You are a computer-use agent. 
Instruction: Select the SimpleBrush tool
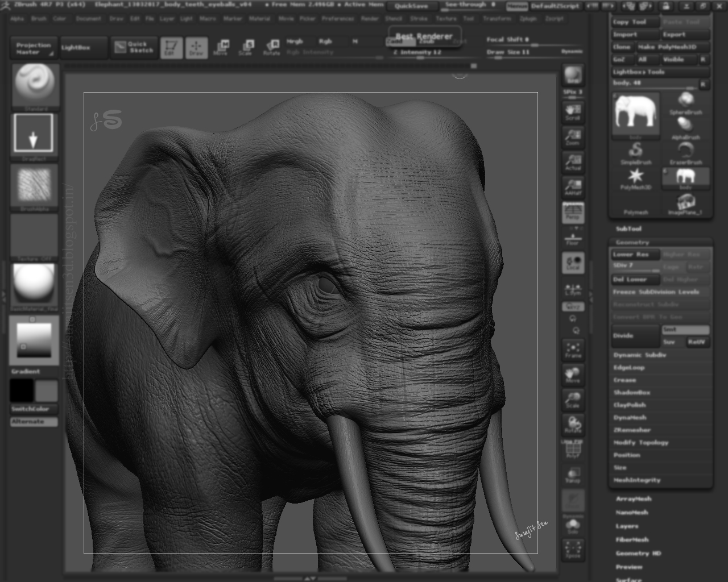[636, 153]
